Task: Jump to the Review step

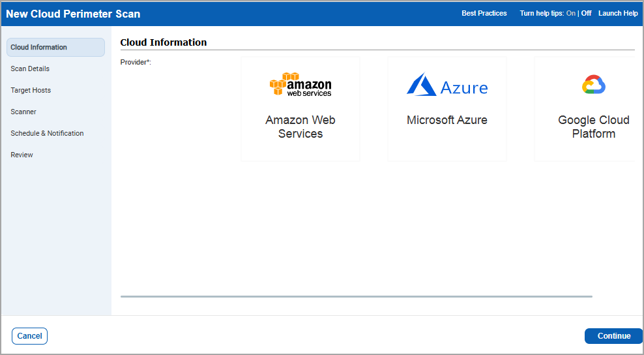Action: point(22,155)
